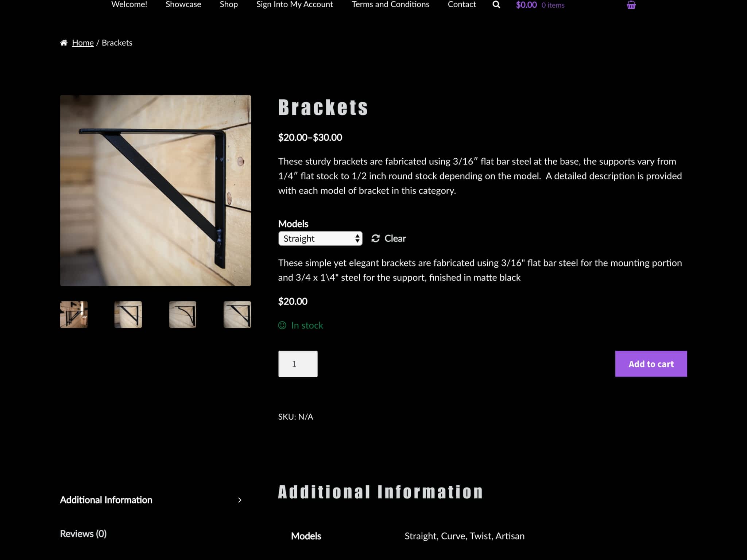Open the Showcase menu item
Viewport: 747px width, 560px height.
point(183,5)
